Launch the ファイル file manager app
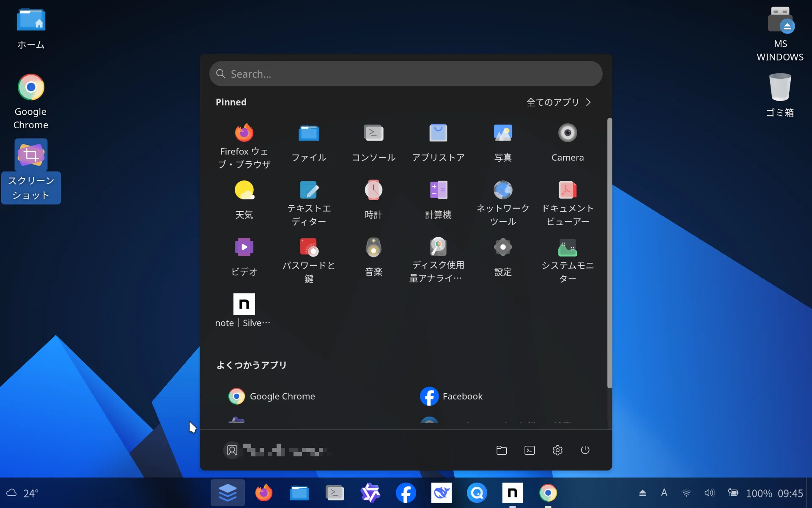Viewport: 812px width, 508px height. coord(309,143)
